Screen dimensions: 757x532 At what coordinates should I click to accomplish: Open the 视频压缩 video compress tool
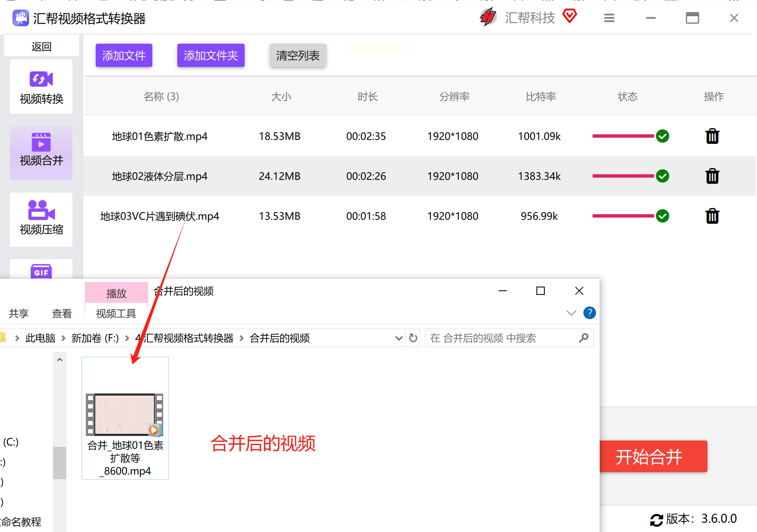(x=41, y=219)
